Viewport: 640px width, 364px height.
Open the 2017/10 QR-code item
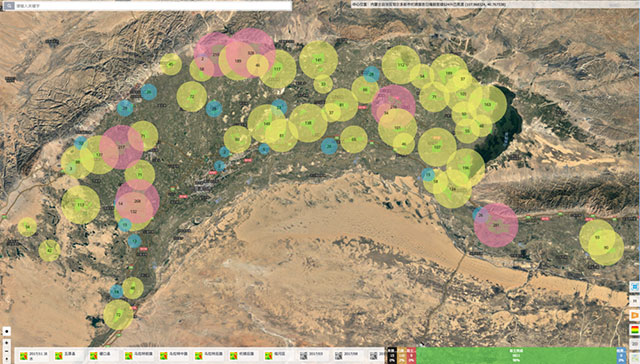click(313, 355)
